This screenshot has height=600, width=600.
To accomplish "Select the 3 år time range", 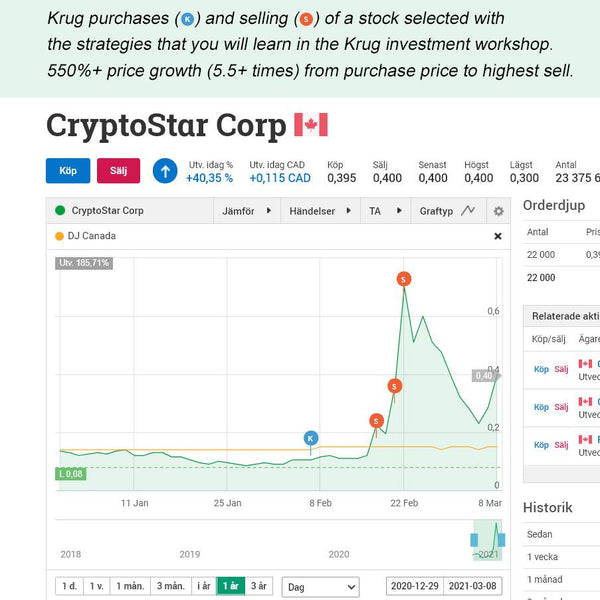I will tap(259, 586).
